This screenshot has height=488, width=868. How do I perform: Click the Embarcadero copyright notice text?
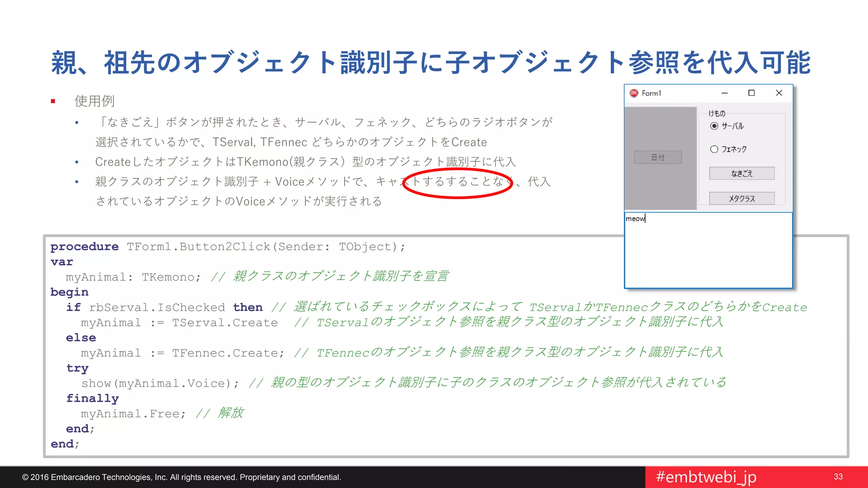[x=181, y=477]
